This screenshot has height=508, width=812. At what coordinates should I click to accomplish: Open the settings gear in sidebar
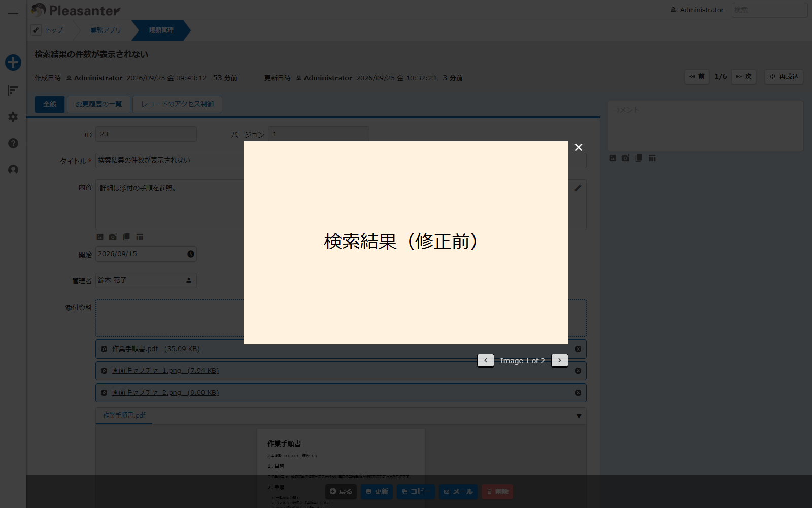click(13, 117)
